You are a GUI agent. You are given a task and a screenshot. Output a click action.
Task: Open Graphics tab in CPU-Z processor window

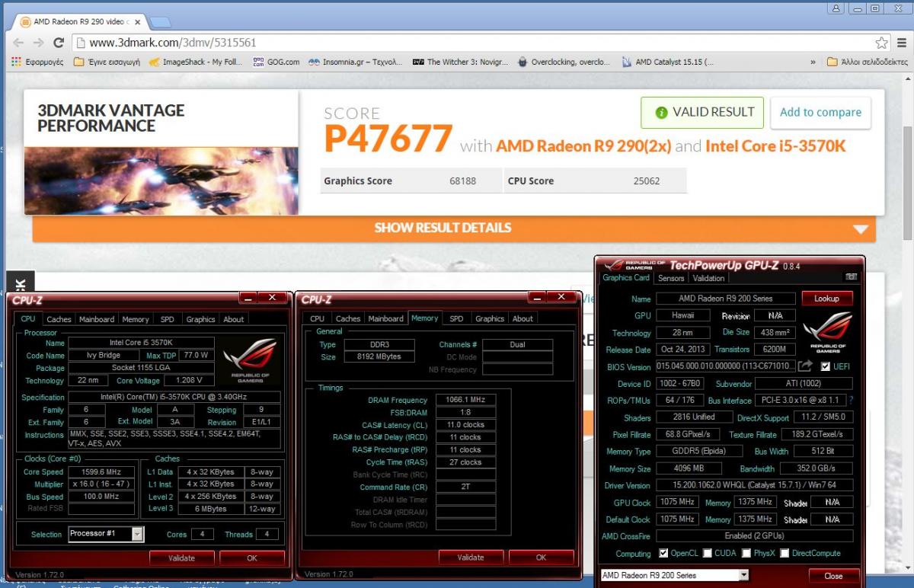200,319
